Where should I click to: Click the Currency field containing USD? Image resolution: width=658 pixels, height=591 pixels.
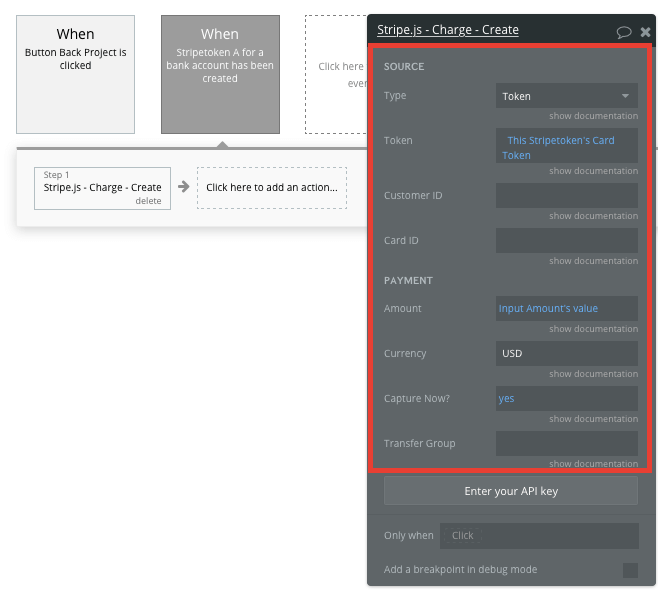coord(567,353)
